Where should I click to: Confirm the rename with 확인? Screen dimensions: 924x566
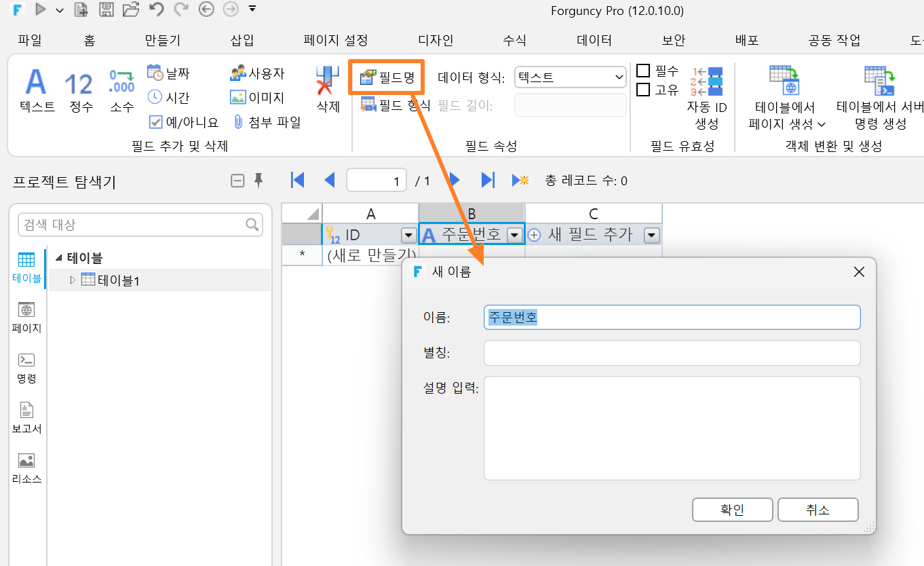733,510
